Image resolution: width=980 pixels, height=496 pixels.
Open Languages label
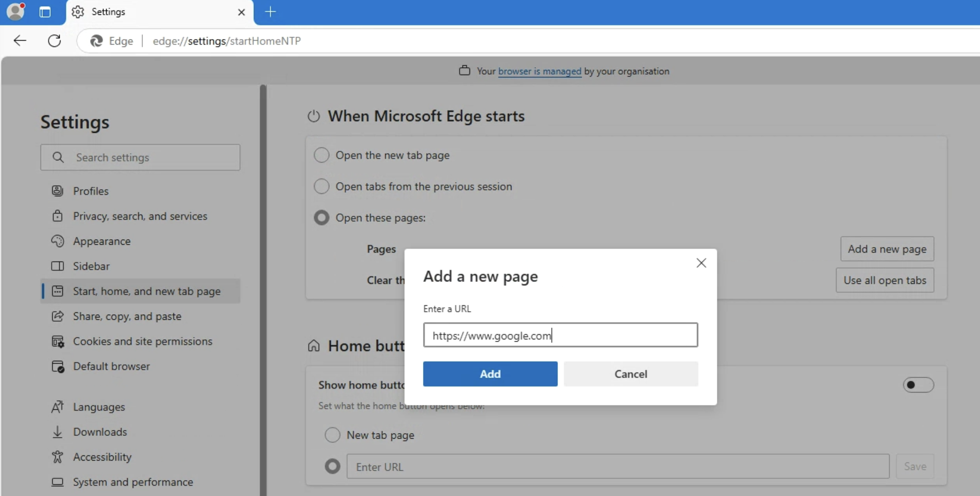(x=99, y=407)
